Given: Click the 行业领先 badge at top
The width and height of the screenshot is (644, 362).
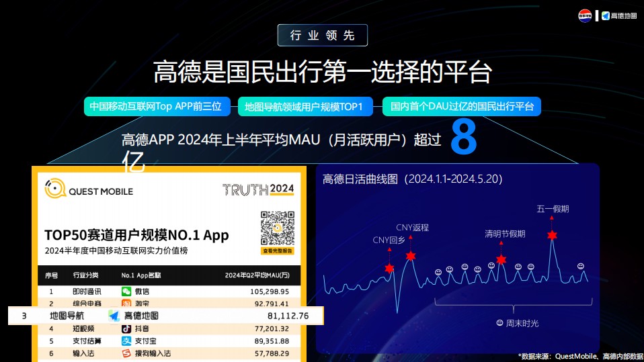Looking at the screenshot, I should coord(323,36).
